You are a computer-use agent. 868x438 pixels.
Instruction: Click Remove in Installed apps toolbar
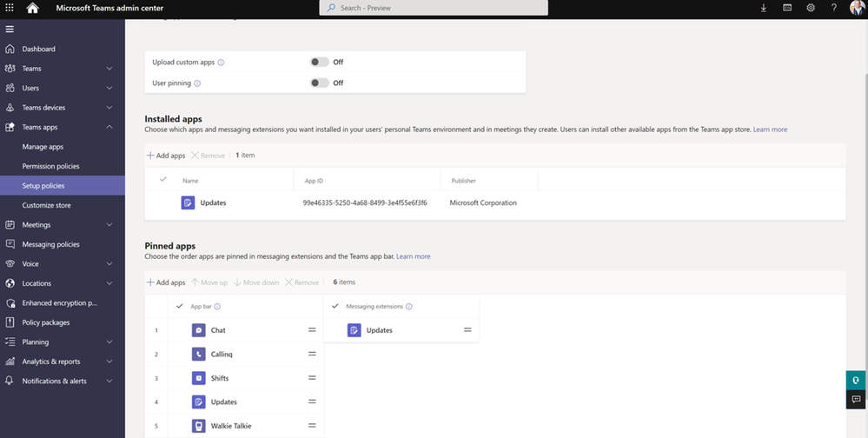[x=209, y=156]
